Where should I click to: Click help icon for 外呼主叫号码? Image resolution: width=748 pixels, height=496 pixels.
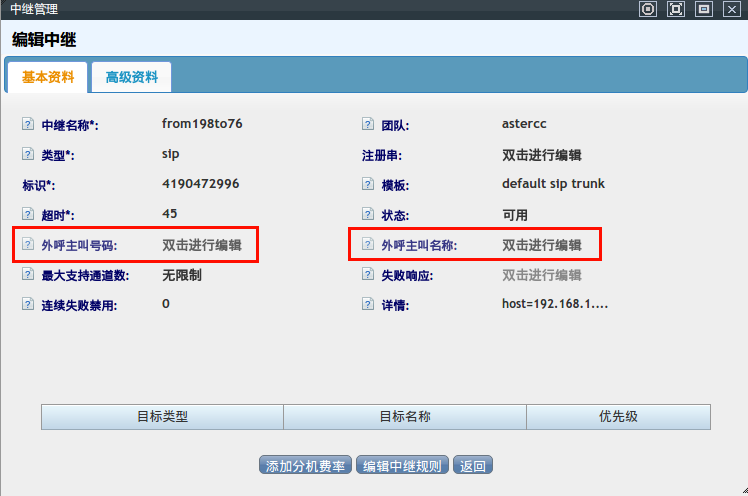28,245
